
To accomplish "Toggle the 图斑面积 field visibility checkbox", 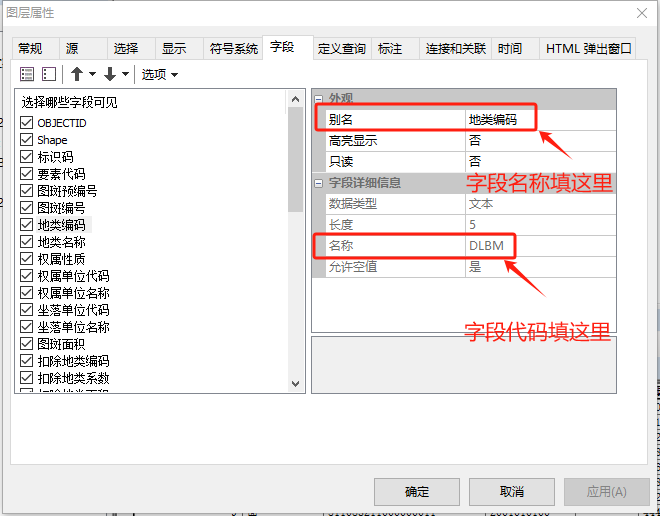I will (x=27, y=344).
